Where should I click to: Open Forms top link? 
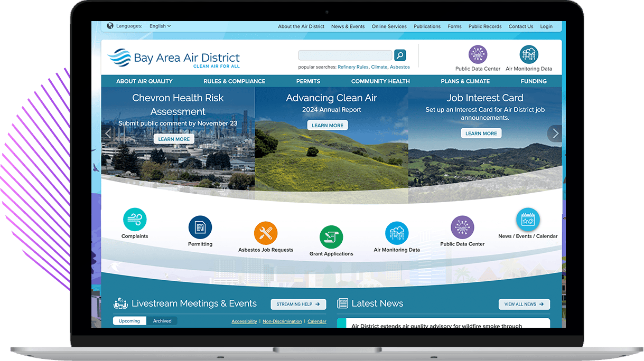(454, 26)
